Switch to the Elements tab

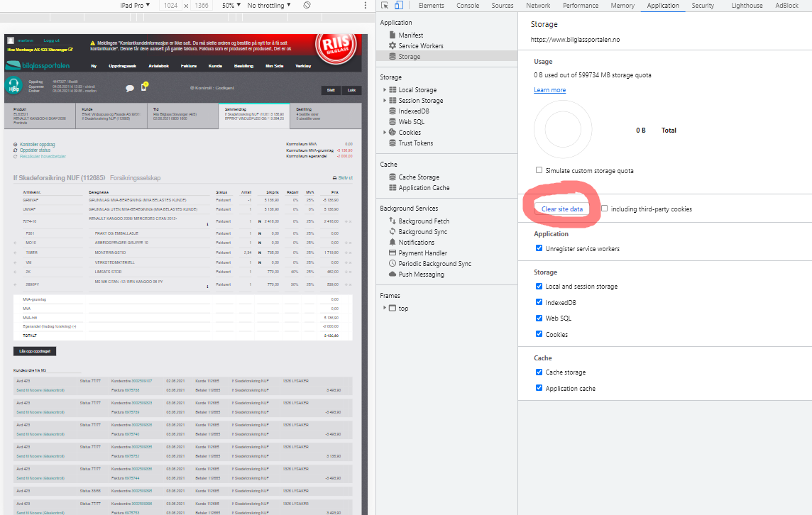[432, 5]
